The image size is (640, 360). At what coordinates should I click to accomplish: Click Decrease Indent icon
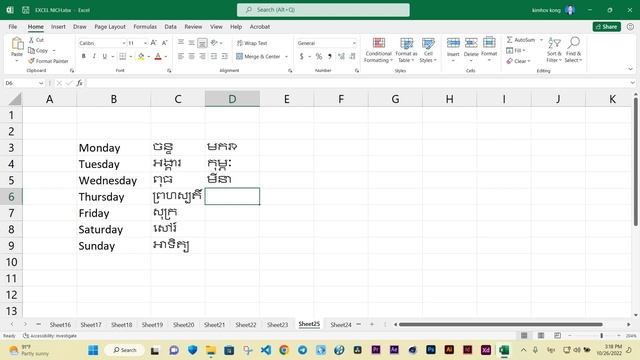click(x=213, y=56)
